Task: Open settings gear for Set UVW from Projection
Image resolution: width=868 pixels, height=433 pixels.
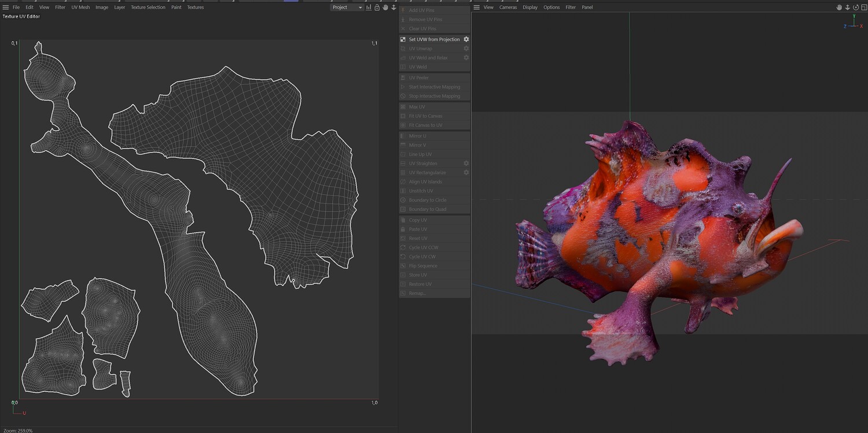Action: coord(466,39)
